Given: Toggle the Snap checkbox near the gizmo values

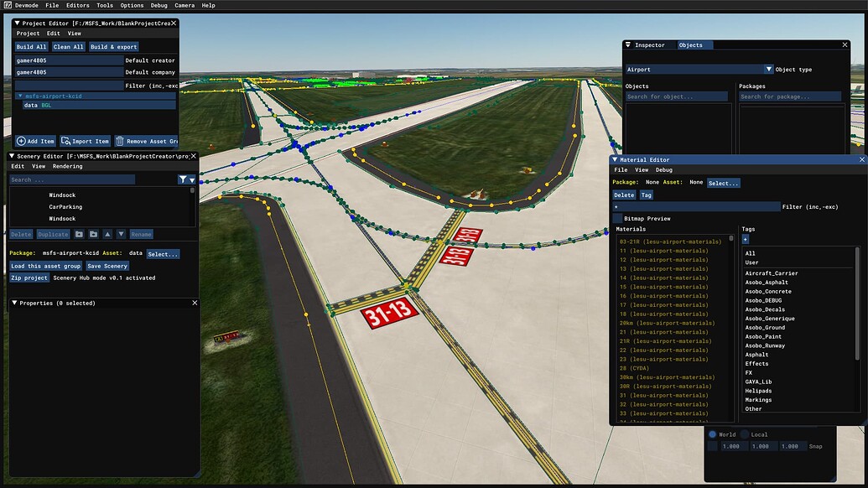Looking at the screenshot, I should tap(712, 446).
